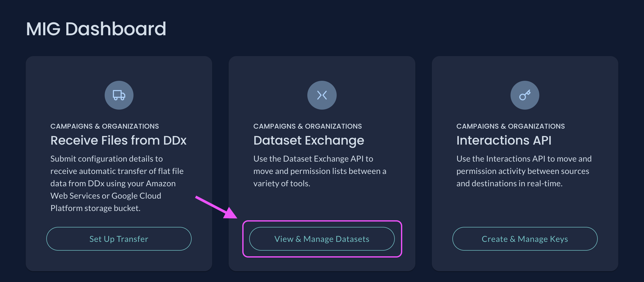
Task: Click the MIG Dashboard page heading
Action: click(x=96, y=29)
